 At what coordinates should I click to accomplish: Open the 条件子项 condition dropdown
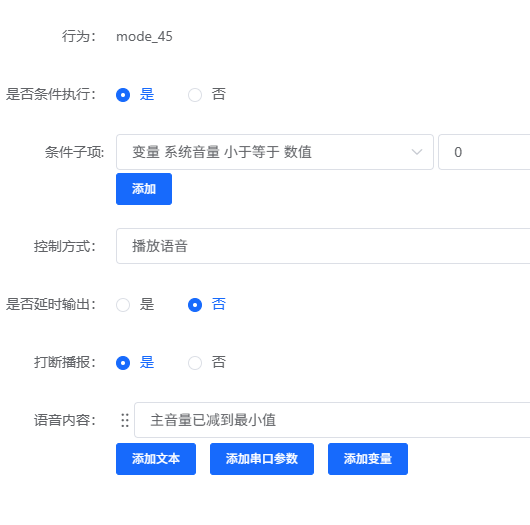(274, 152)
